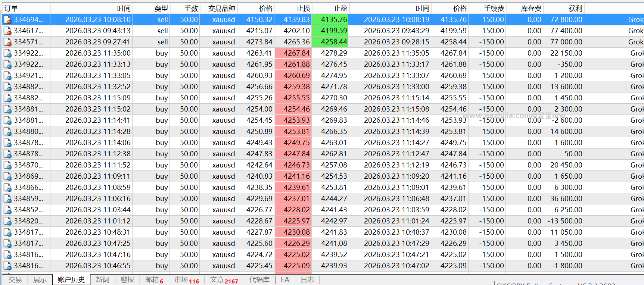Click order icon of the 11:15:02 buy trade
The width and height of the screenshot is (644, 285).
7,109
